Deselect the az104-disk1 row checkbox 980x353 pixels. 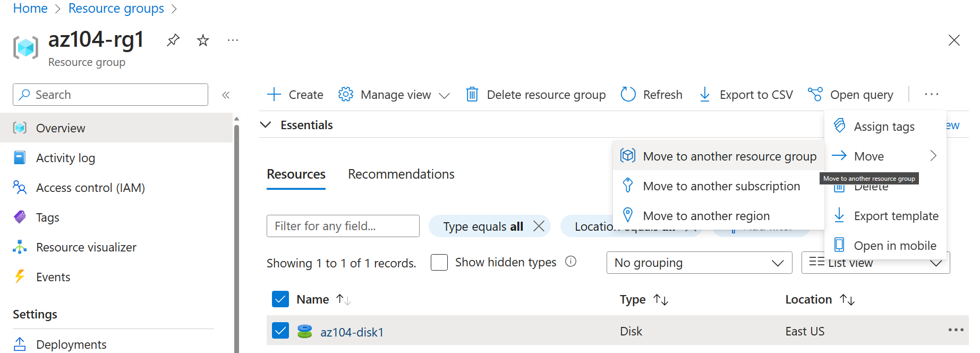pyautogui.click(x=280, y=331)
